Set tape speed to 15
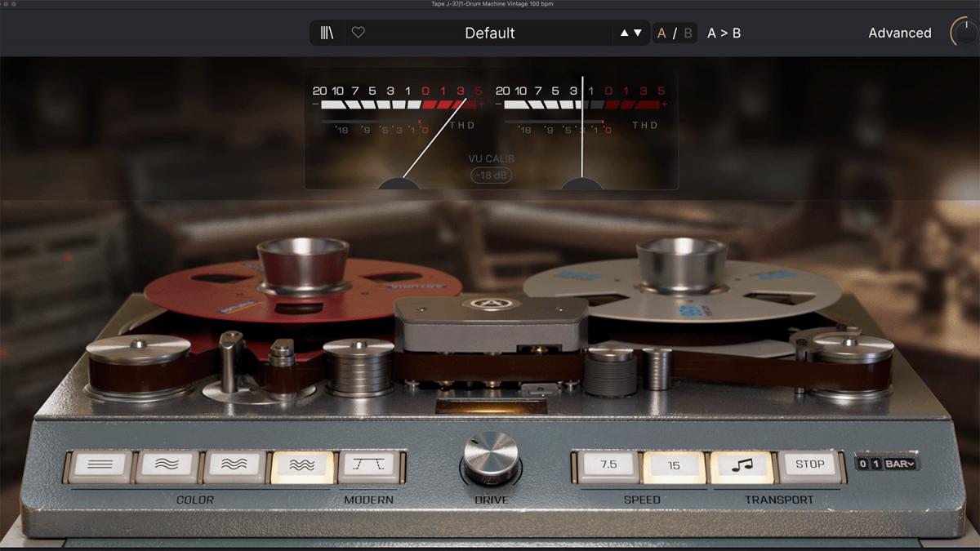980x551 pixels. click(674, 465)
